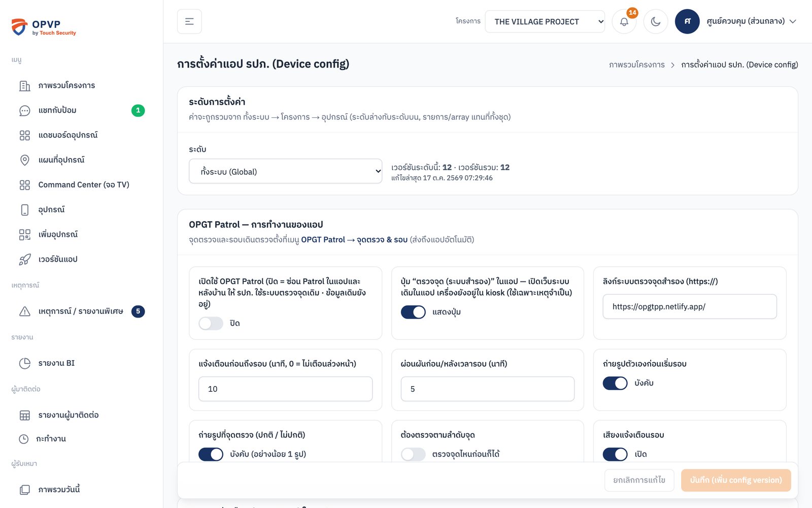The image size is (812, 508).
Task: Toggle the round alert sound switch เปิด
Action: pyautogui.click(x=615, y=454)
